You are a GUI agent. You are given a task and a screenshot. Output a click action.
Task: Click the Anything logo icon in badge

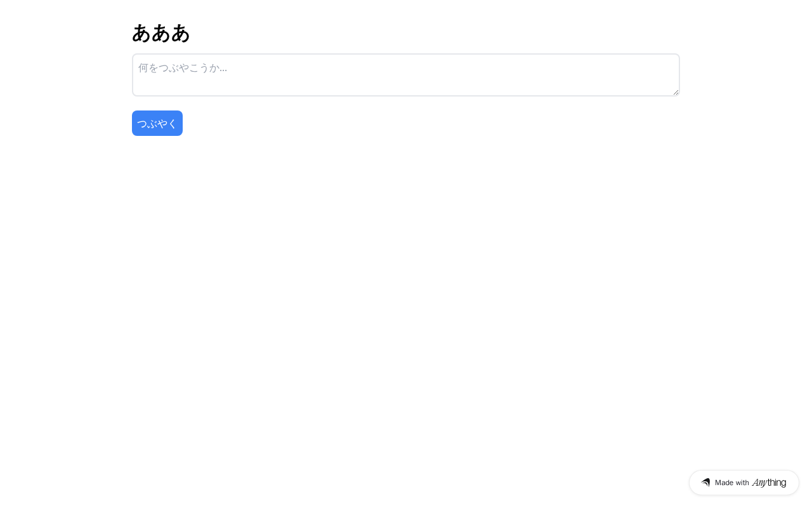point(705,483)
